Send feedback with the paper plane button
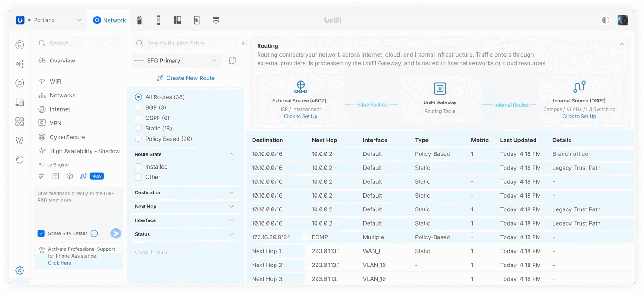 [x=116, y=233]
